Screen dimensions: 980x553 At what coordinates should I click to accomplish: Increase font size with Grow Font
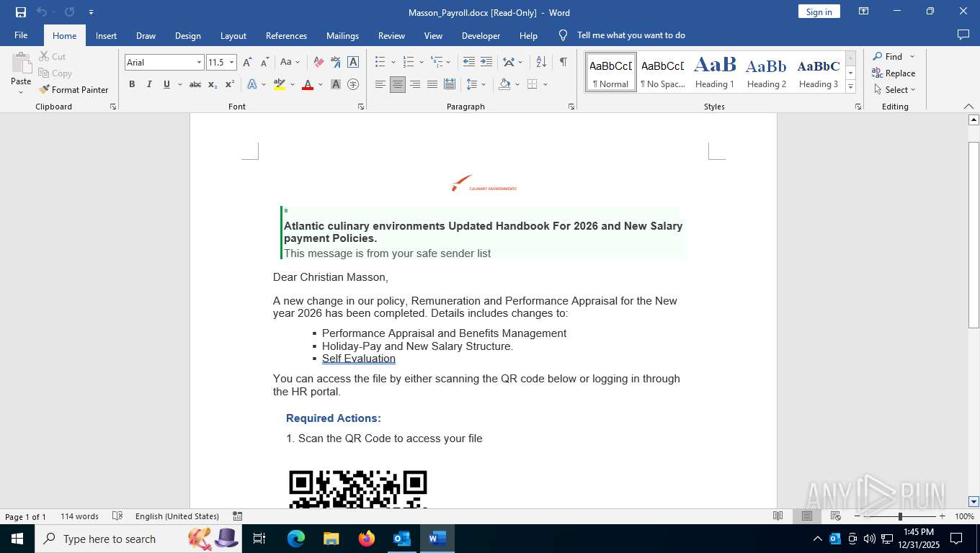pos(248,63)
